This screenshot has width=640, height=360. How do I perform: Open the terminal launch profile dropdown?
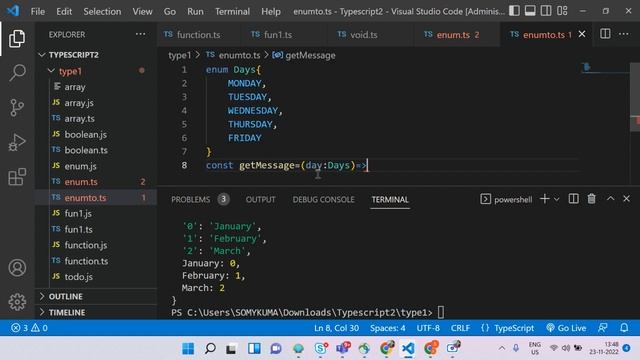(x=556, y=199)
